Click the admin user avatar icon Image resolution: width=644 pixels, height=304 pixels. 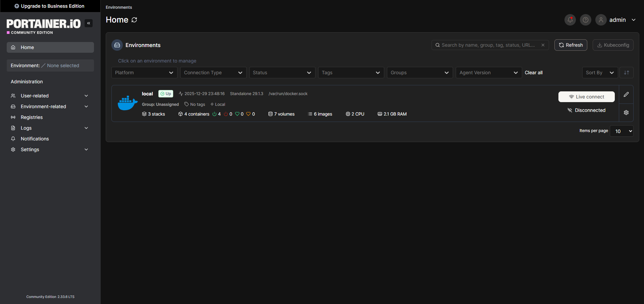tap(601, 20)
